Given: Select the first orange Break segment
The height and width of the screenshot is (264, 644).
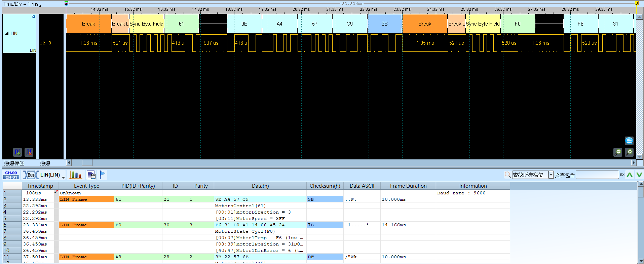Looking at the screenshot, I should pos(88,24).
